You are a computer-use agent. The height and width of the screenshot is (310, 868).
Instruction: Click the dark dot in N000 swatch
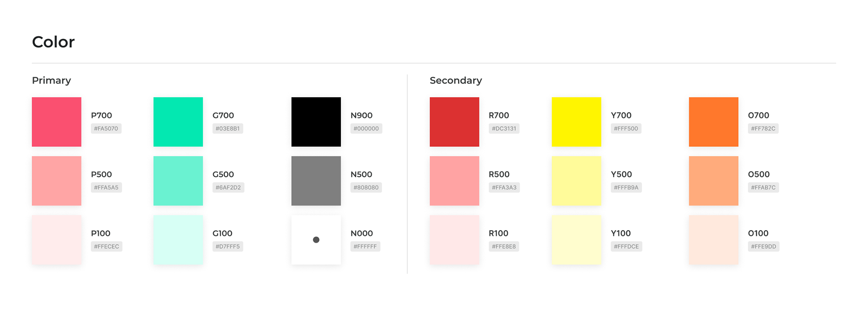pyautogui.click(x=316, y=240)
